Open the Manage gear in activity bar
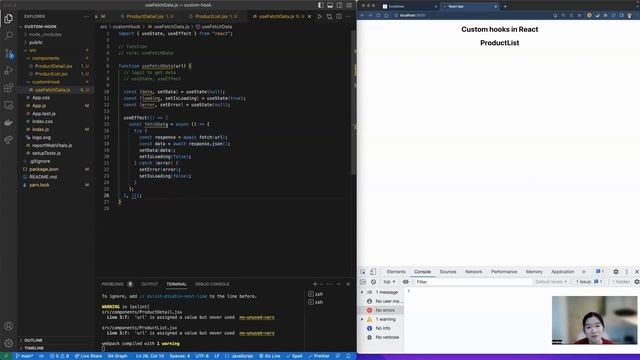The height and width of the screenshot is (360, 640). (x=8, y=343)
